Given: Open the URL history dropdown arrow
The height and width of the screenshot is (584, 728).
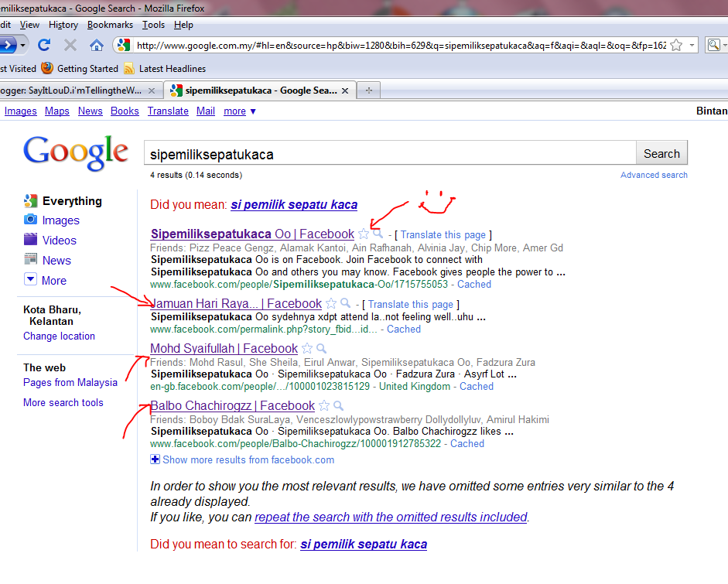Looking at the screenshot, I should coord(692,46).
